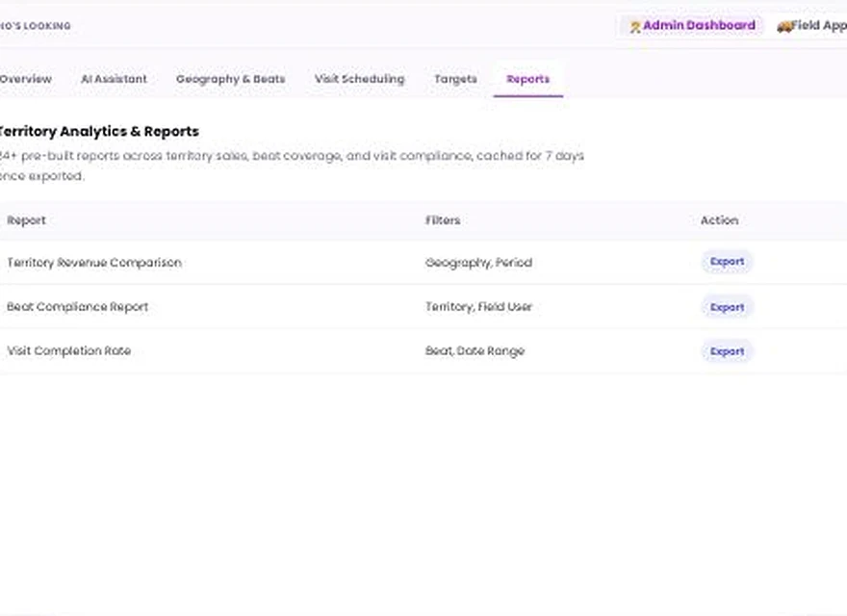Click the Filters column header
Screen dimensions: 847x616
pos(443,220)
